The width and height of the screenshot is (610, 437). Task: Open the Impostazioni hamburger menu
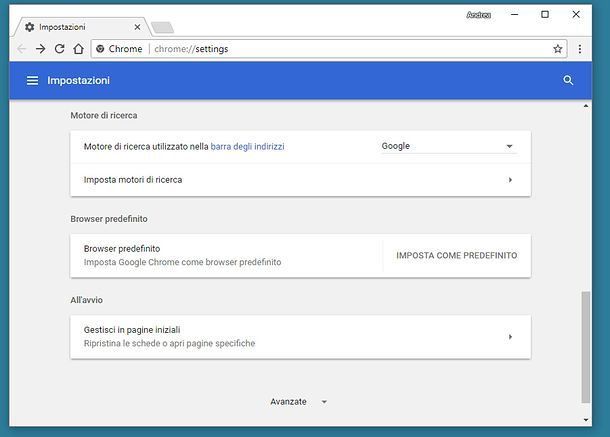(32, 81)
